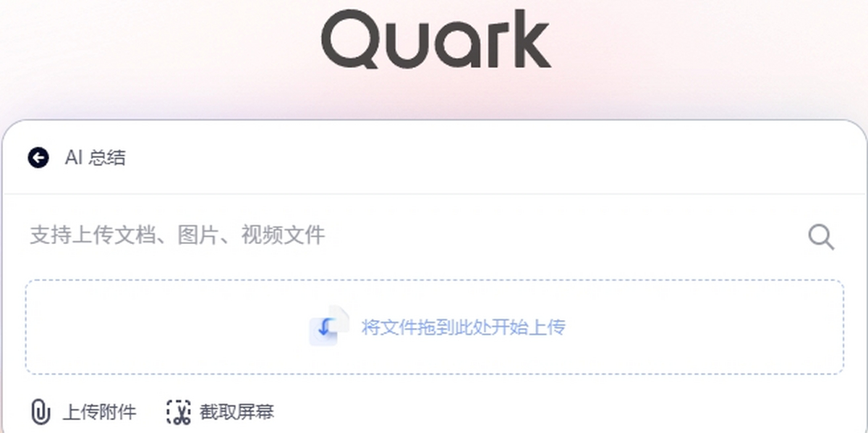Select the 上传附件 upload attachment button
This screenshot has width=868, height=433.
(x=83, y=412)
